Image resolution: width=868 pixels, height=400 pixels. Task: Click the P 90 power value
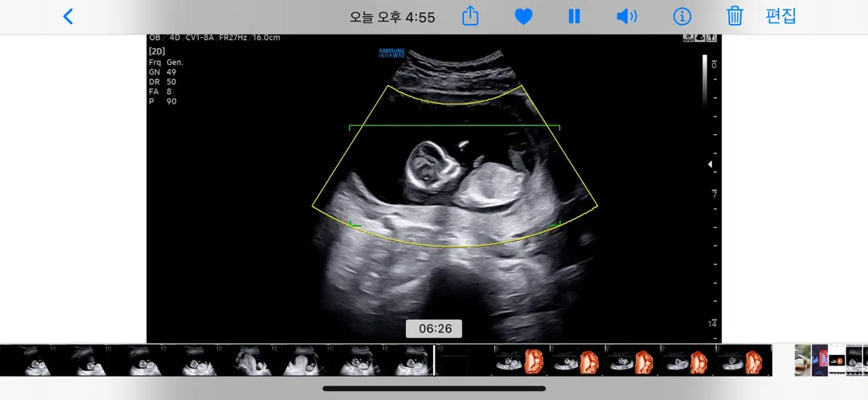162,102
